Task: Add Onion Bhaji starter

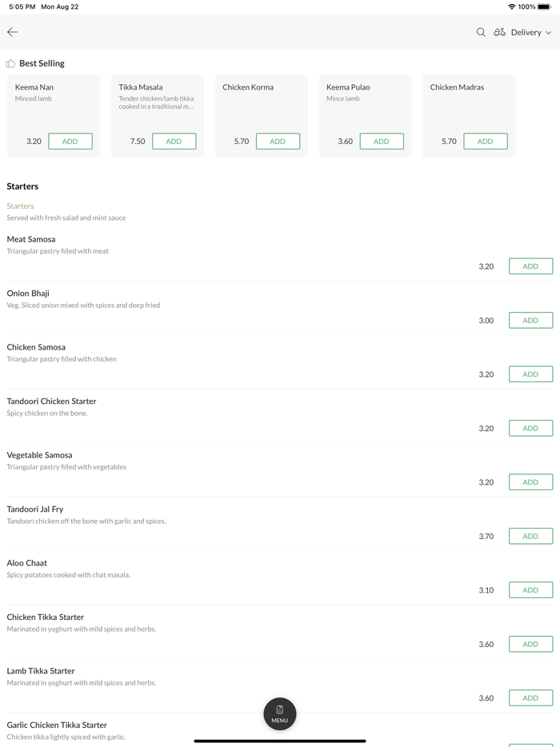Action: [530, 320]
